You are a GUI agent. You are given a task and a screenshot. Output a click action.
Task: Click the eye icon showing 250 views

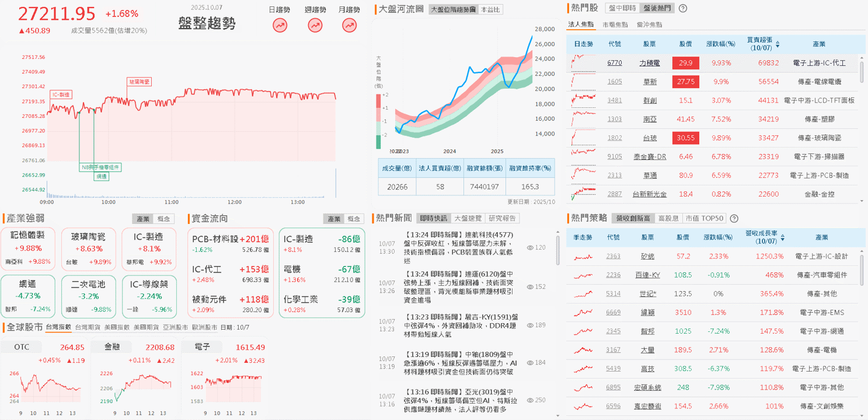pyautogui.click(x=530, y=400)
